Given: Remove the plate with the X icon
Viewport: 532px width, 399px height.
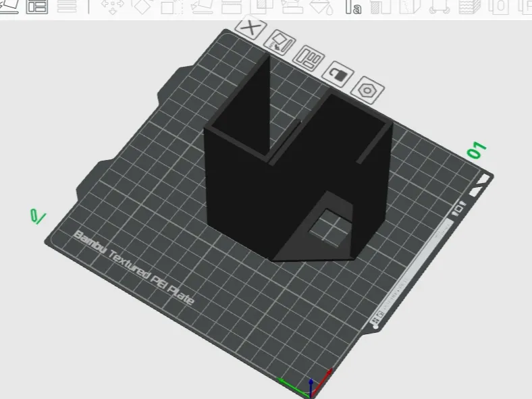Looking at the screenshot, I should pos(250,28).
